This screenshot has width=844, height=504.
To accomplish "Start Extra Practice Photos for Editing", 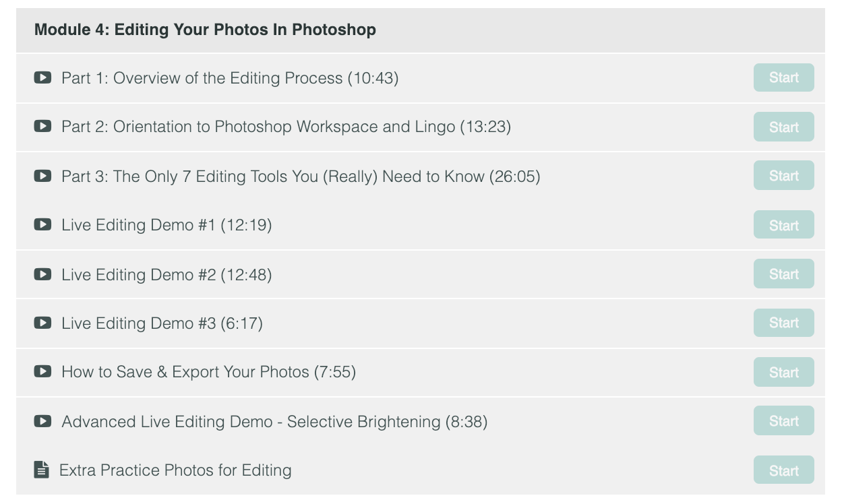I will 783,470.
